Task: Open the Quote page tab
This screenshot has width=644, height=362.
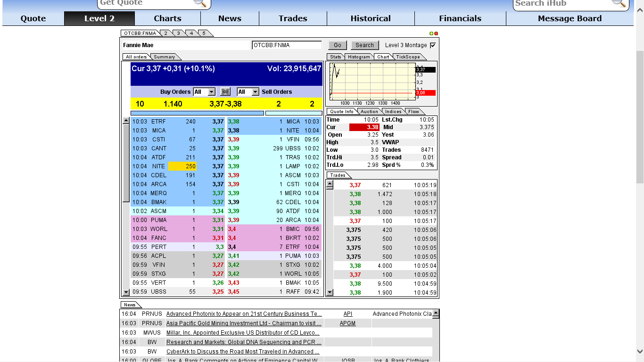Action: tap(33, 18)
